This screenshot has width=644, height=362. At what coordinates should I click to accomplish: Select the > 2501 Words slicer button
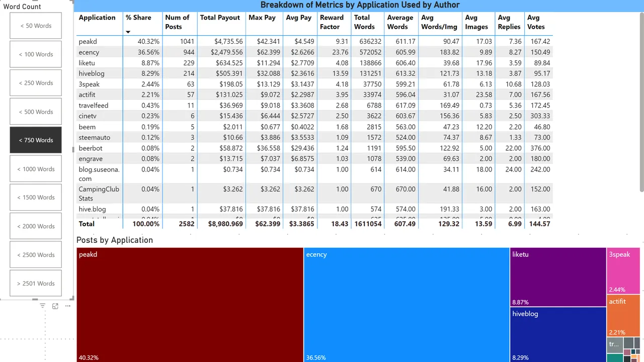[36, 284]
